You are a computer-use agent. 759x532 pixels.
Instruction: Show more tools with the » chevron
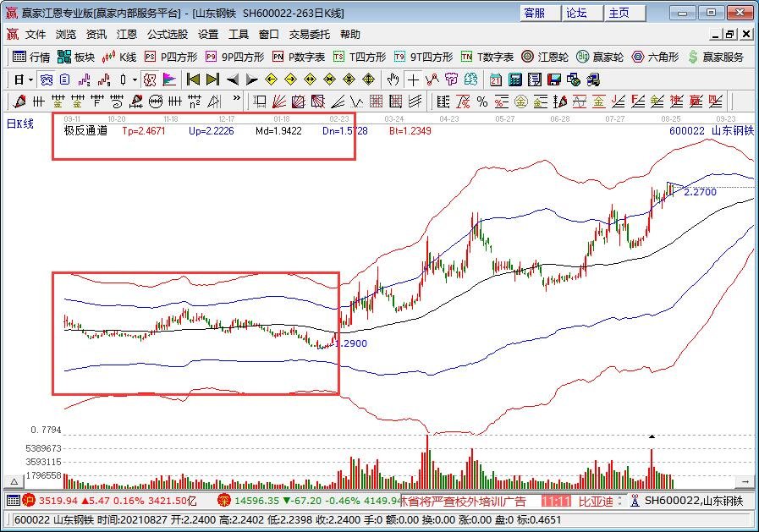click(x=236, y=98)
